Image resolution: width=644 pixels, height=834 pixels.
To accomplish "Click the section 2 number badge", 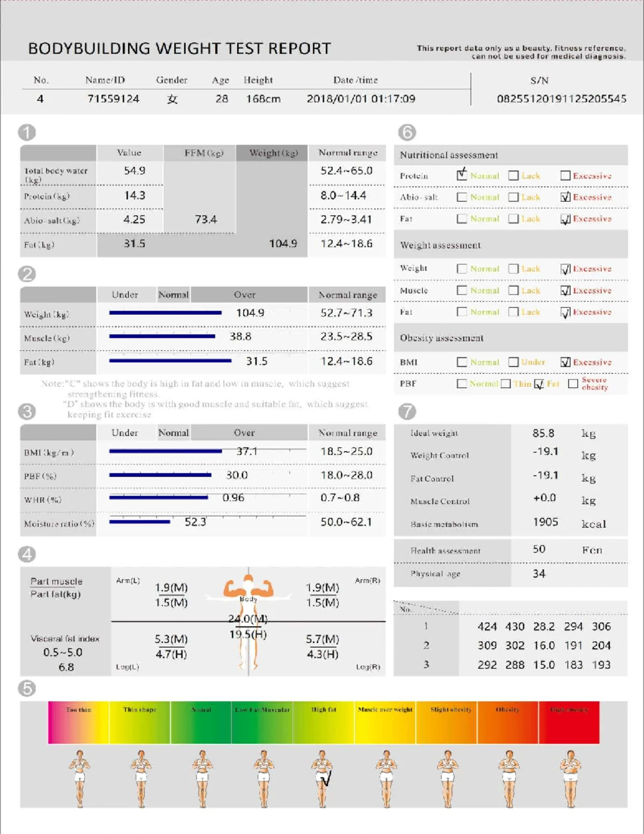I will point(27,274).
